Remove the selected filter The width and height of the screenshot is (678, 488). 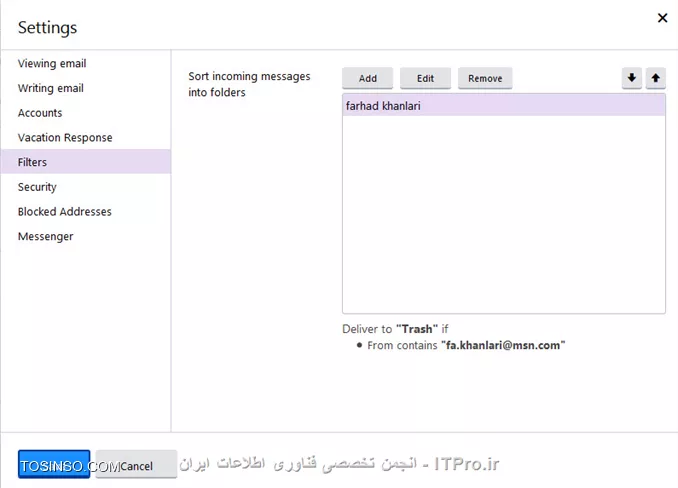(x=485, y=78)
